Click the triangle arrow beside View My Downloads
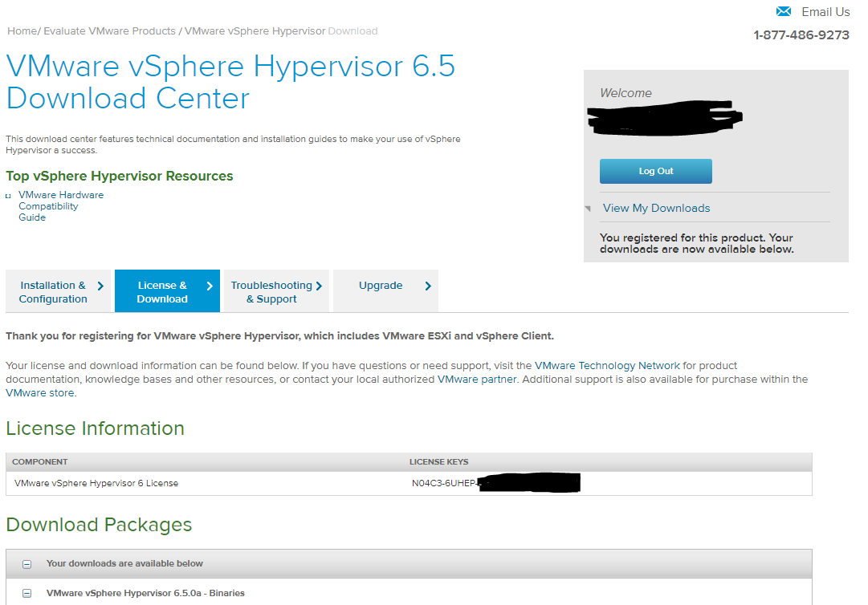The height and width of the screenshot is (605, 868). [588, 209]
